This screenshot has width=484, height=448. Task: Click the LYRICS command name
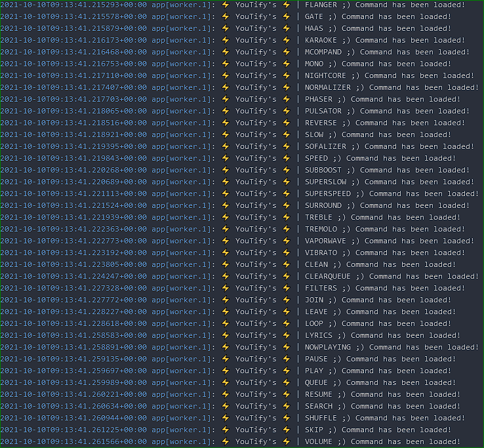(x=319, y=335)
